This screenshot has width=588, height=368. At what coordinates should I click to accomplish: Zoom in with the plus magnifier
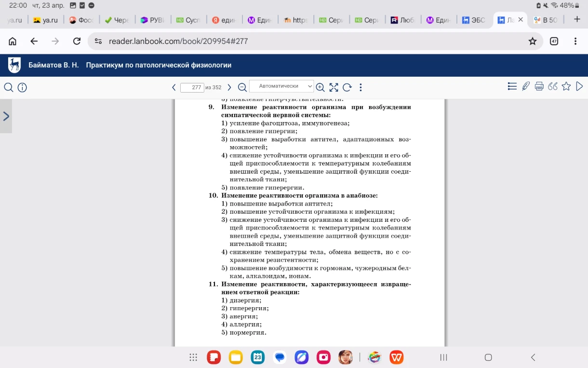click(x=320, y=87)
